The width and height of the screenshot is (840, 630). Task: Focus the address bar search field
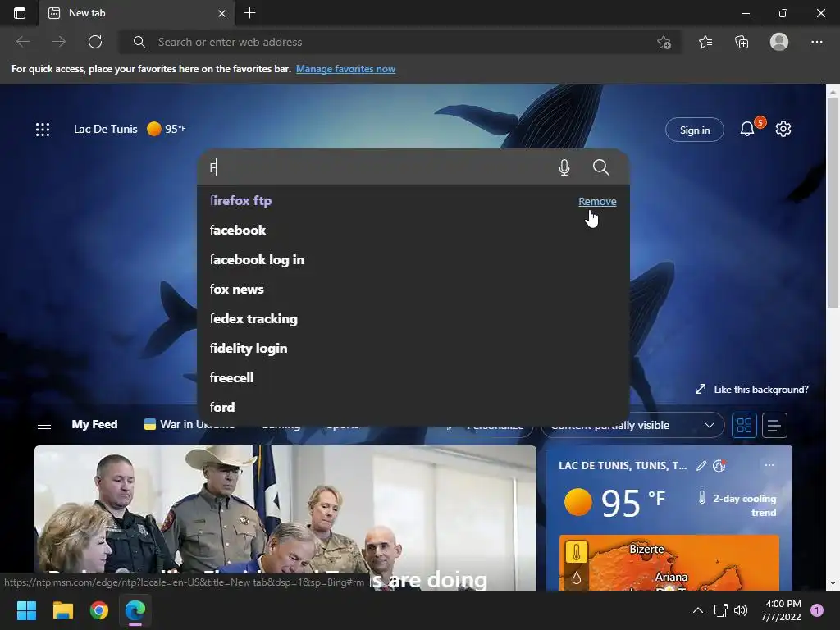(399, 42)
